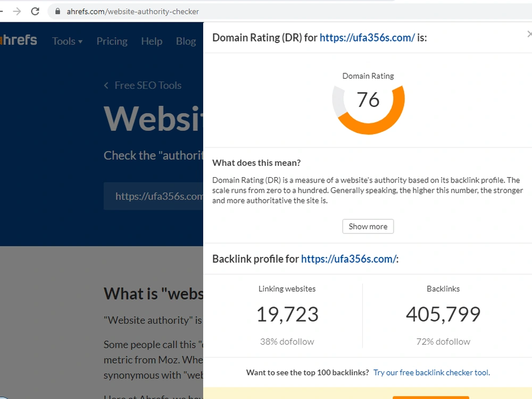This screenshot has height=399, width=532.
Task: Click the padlock site info icon
Action: click(57, 11)
